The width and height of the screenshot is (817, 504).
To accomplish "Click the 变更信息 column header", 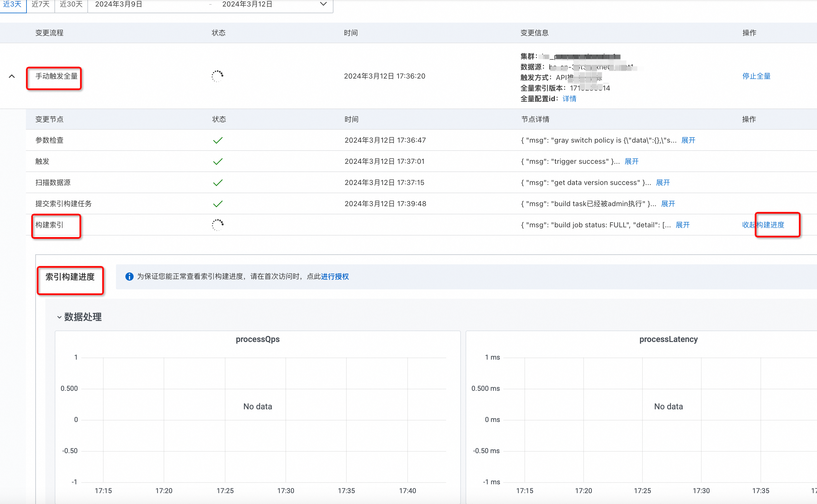I will pos(534,33).
